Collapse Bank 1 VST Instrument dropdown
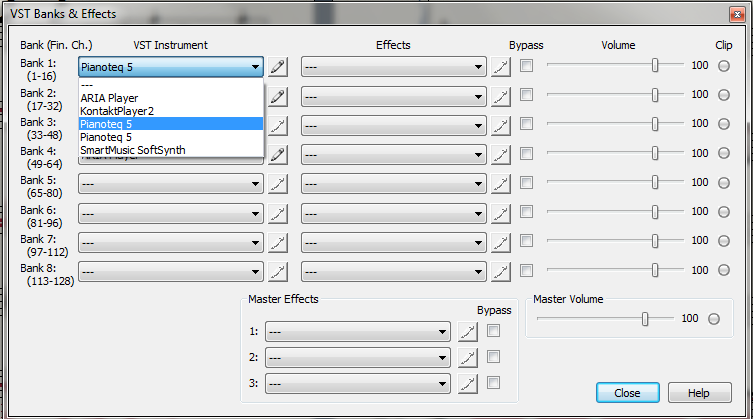This screenshot has width=753, height=419. (x=170, y=67)
